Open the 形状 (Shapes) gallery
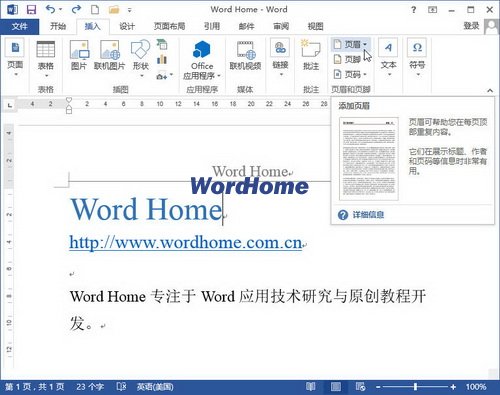 (140, 58)
